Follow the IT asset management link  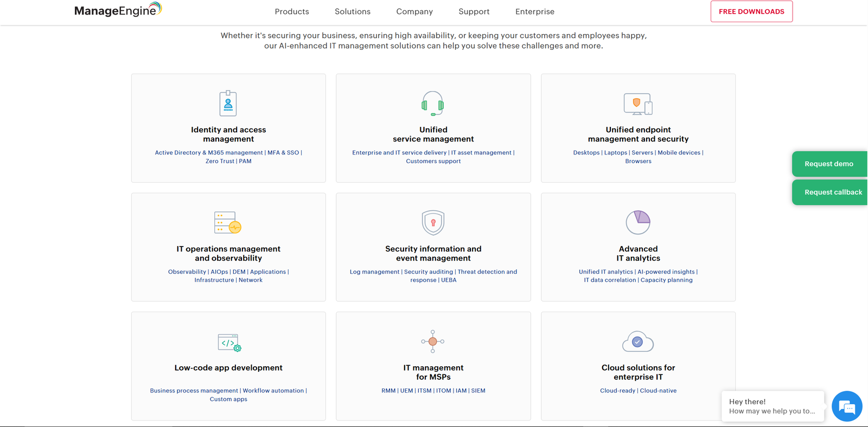[481, 153]
